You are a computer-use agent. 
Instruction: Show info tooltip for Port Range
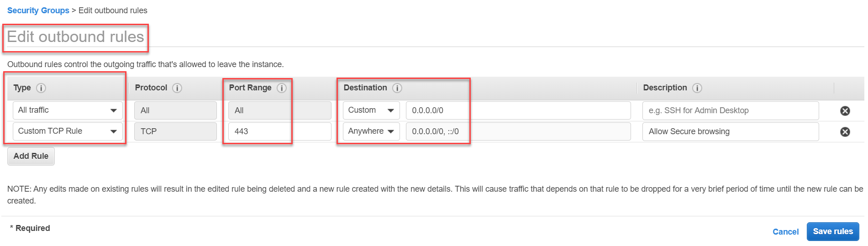pos(282,88)
